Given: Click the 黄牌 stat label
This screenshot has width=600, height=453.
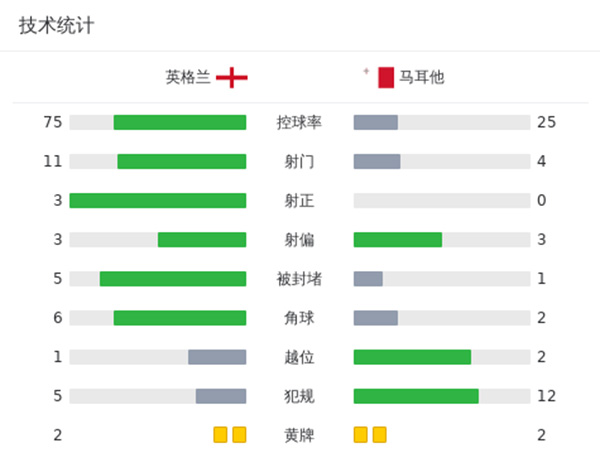Looking at the screenshot, I should pyautogui.click(x=300, y=435).
